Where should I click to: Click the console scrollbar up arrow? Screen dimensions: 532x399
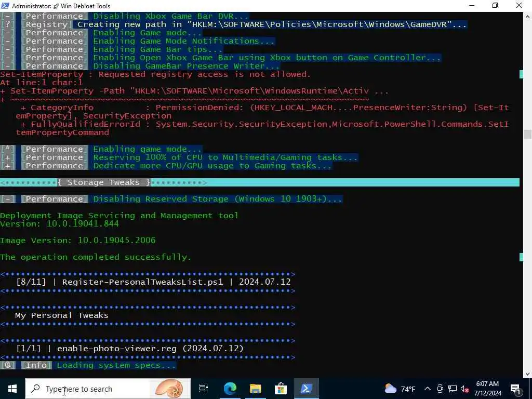point(528,16)
